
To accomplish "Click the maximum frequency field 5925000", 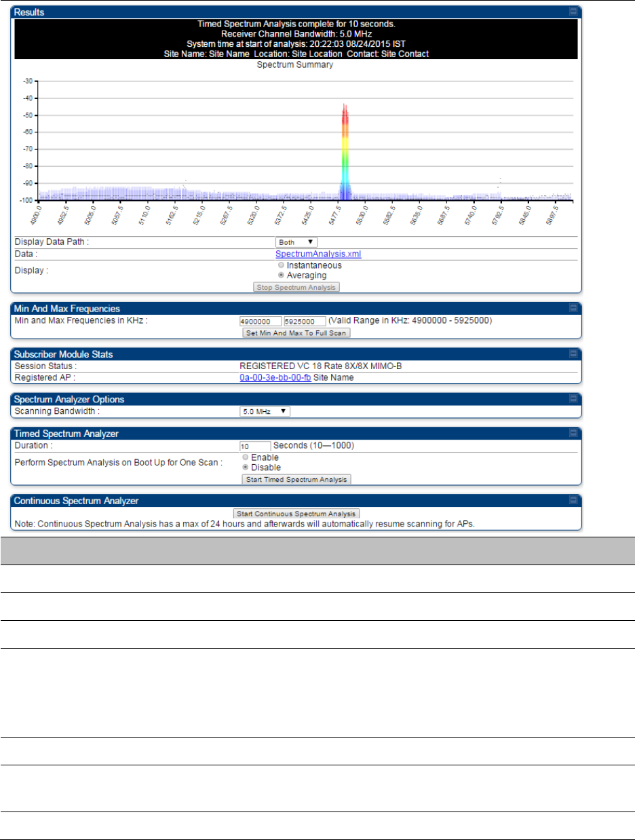I will point(305,322).
